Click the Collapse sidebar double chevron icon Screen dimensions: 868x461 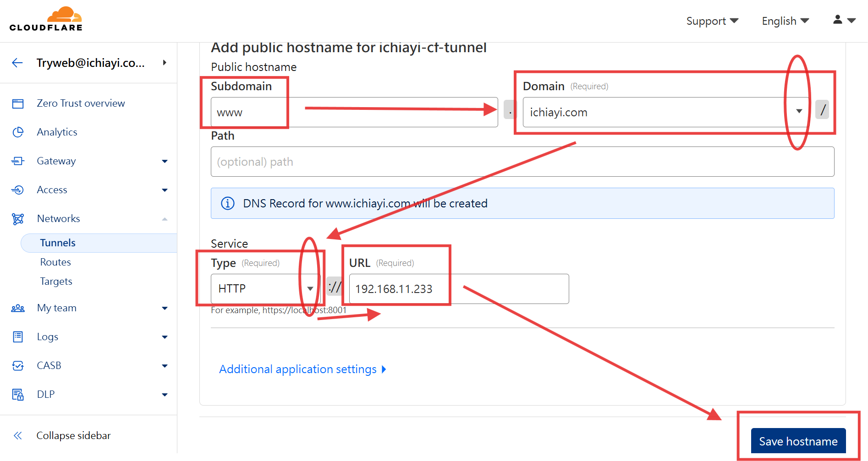(18, 435)
